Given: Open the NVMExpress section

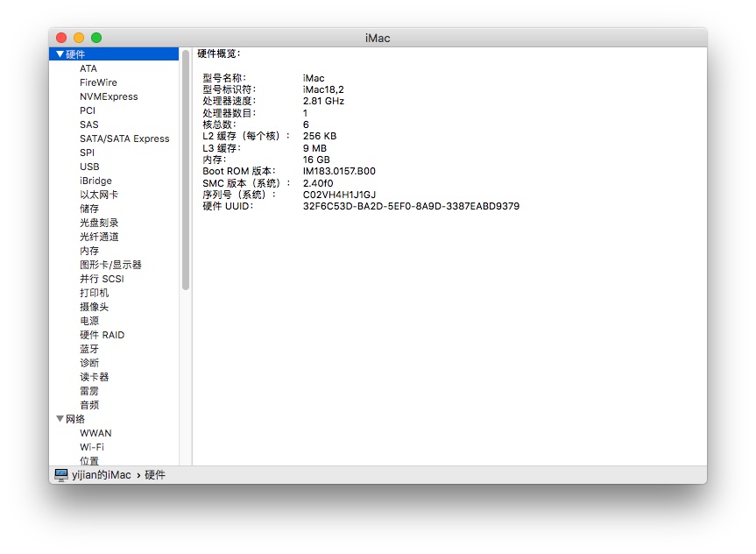Looking at the screenshot, I should click(x=109, y=96).
